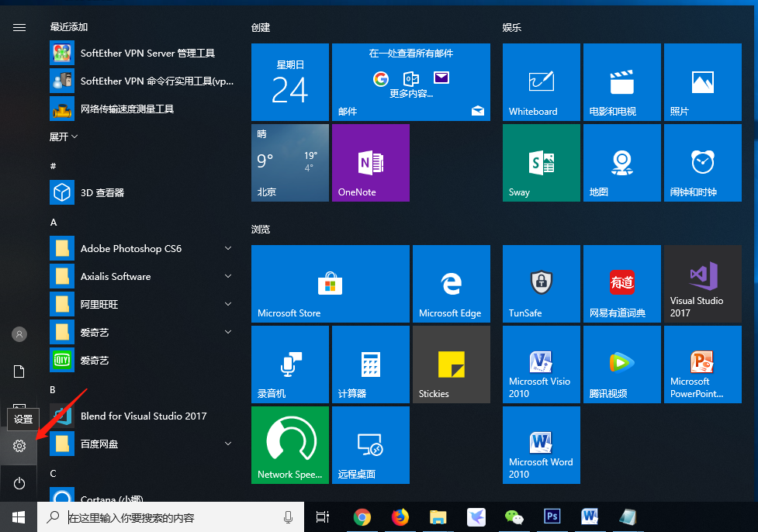Click the power icon in the sidebar

[19, 483]
